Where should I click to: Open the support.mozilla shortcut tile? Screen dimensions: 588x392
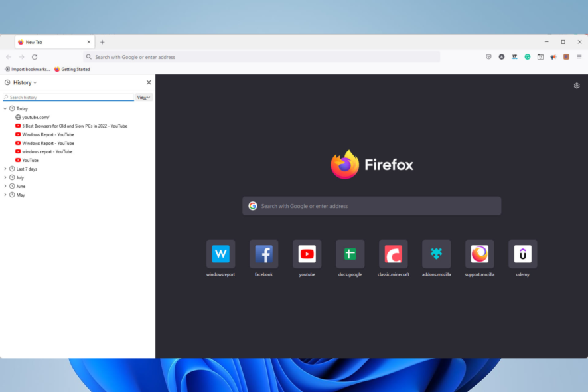479,254
